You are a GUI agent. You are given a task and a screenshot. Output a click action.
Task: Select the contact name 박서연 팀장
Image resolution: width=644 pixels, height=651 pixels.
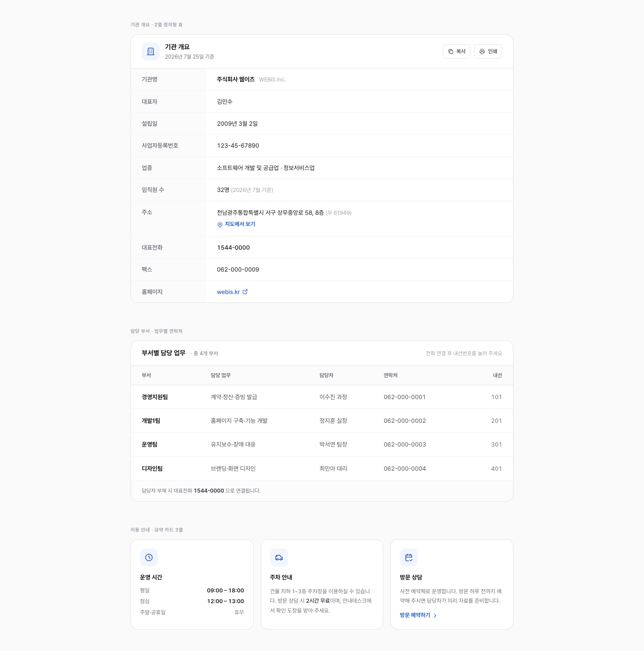(x=333, y=444)
